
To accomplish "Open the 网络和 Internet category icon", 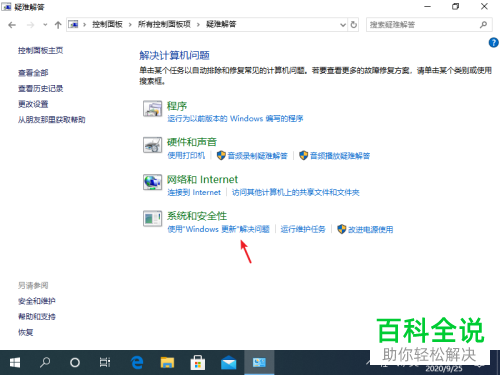I will (x=153, y=182).
